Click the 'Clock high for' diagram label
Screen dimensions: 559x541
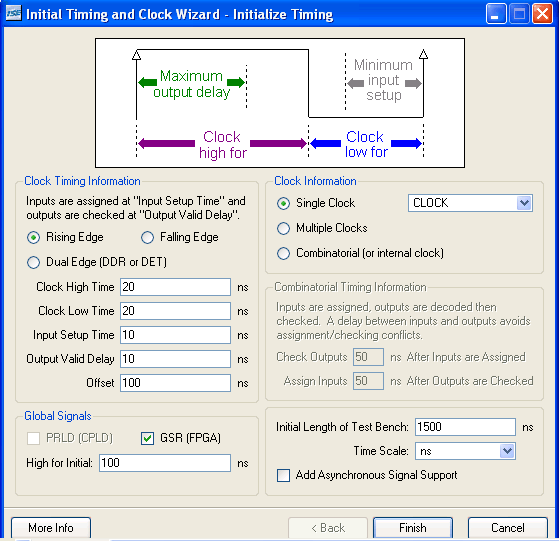[222, 145]
